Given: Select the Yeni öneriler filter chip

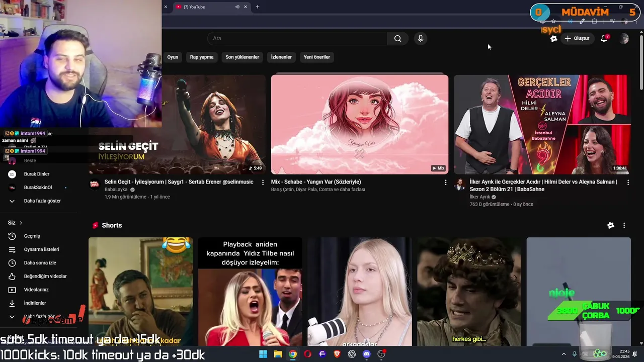Looking at the screenshot, I should (x=317, y=57).
